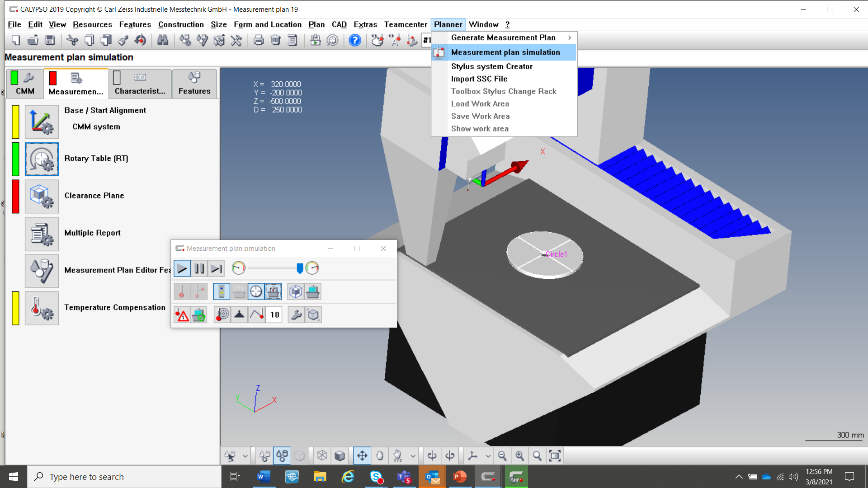Open the Clearance Plane plan item
This screenshot has width=868, height=488.
point(42,197)
